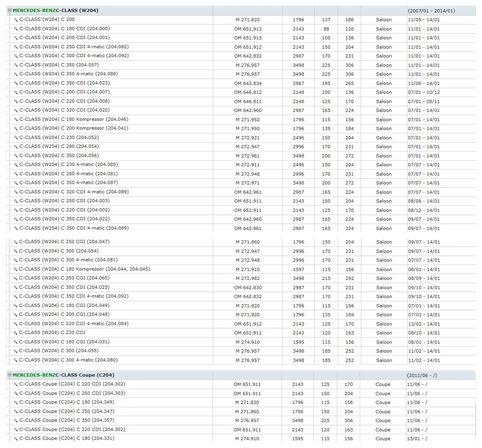Click magnifier for Coupe C 350 (204.357)
The image size is (482, 448).
[16, 420]
